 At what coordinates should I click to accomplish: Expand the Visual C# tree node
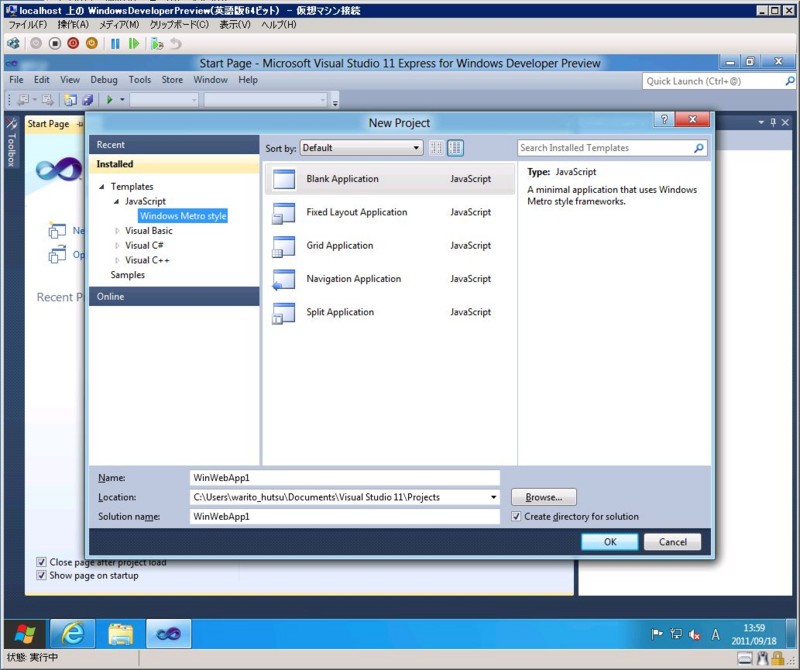pyautogui.click(x=117, y=245)
